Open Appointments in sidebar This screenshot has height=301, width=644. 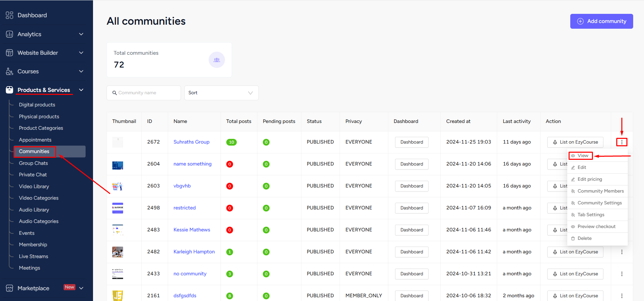[35, 140]
